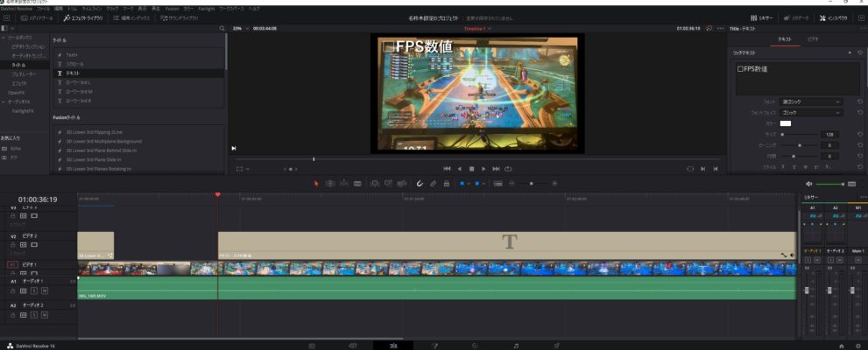Open the Media Pool panel button
This screenshot has height=350, width=868.
point(37,18)
